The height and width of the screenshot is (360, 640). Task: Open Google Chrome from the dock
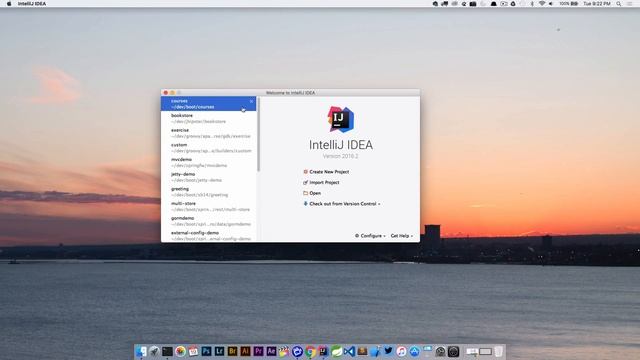(x=311, y=351)
